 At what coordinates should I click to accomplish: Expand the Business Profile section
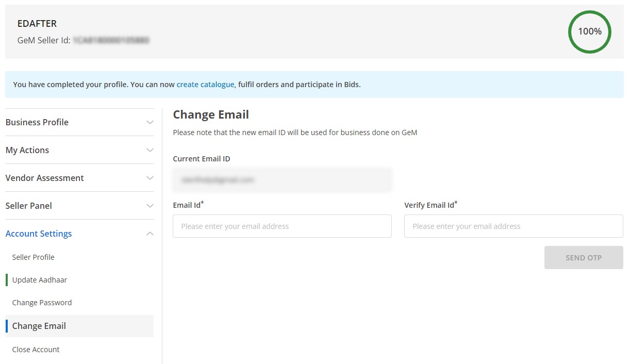[79, 122]
